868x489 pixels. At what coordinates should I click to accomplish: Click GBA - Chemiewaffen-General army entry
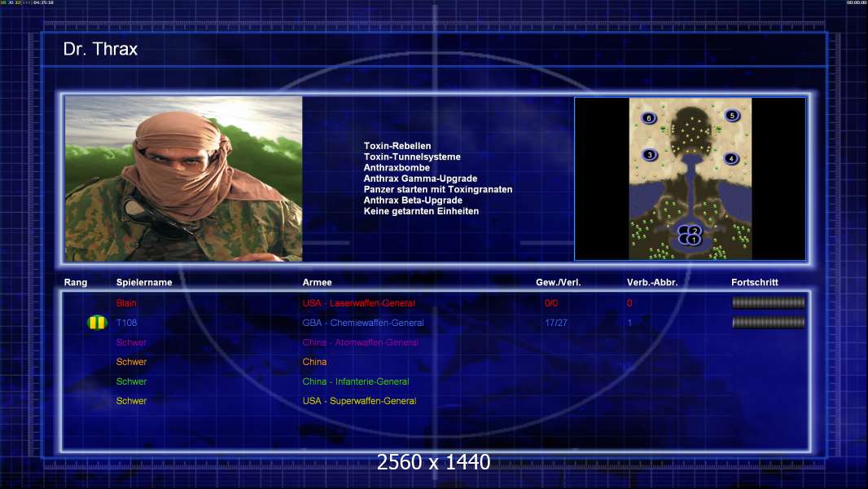coord(363,323)
